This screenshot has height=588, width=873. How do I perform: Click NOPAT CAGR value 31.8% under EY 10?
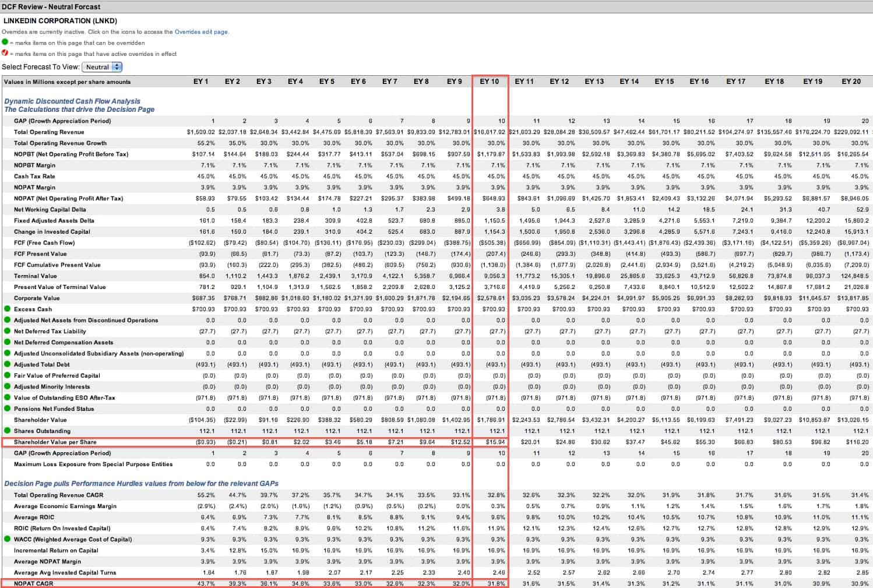click(x=497, y=583)
